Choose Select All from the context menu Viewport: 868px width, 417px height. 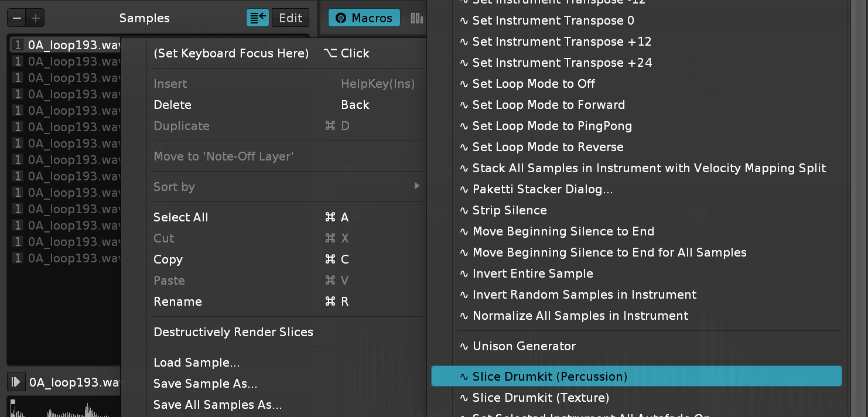(180, 217)
